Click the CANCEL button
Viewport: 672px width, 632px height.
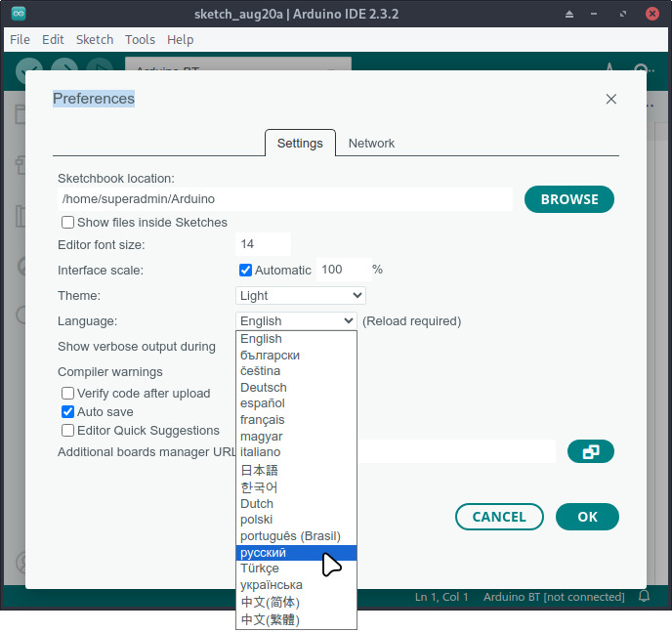(x=499, y=517)
